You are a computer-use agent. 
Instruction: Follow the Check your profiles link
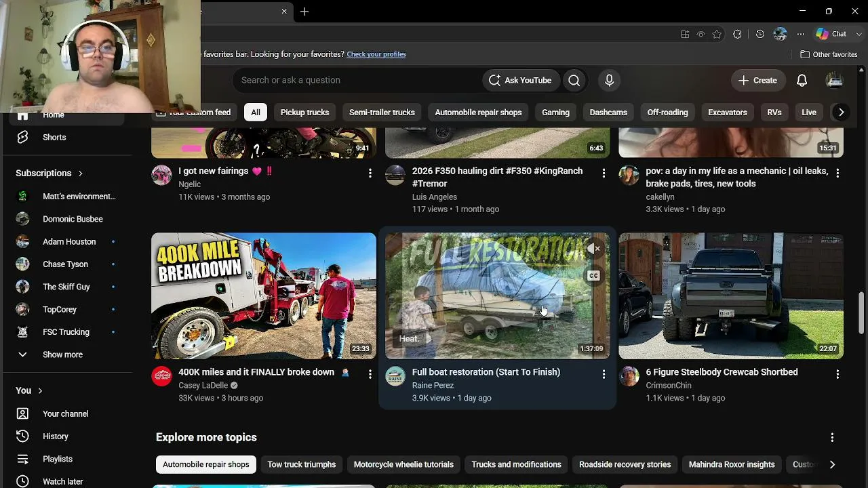[376, 54]
